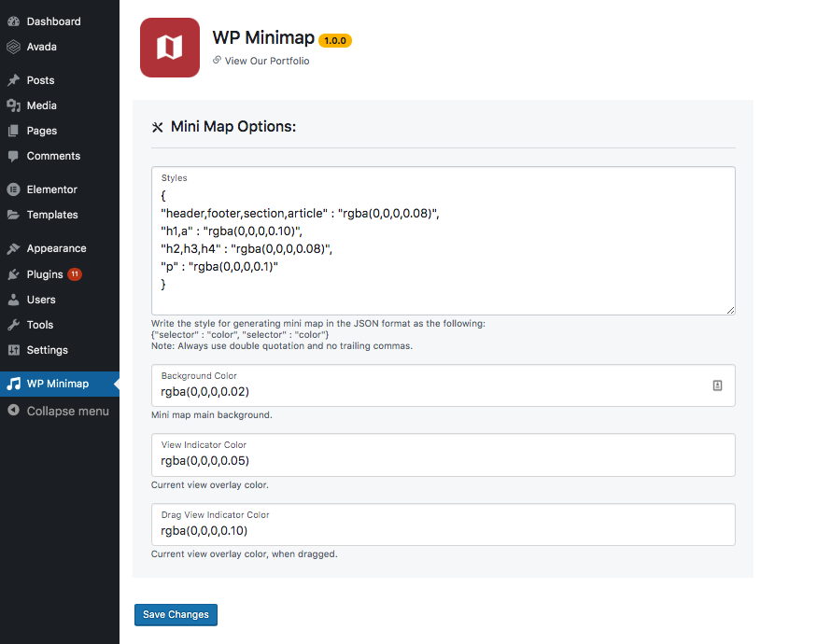Viewport: 817px width, 644px height.
Task: Click the Tools wrench icon
Action: pos(14,325)
